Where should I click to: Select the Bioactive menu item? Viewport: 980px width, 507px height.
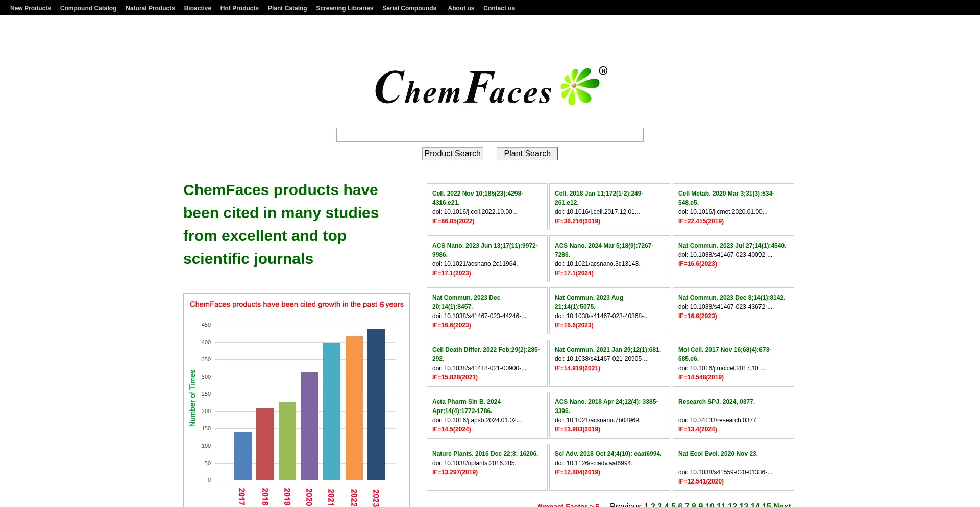[198, 8]
